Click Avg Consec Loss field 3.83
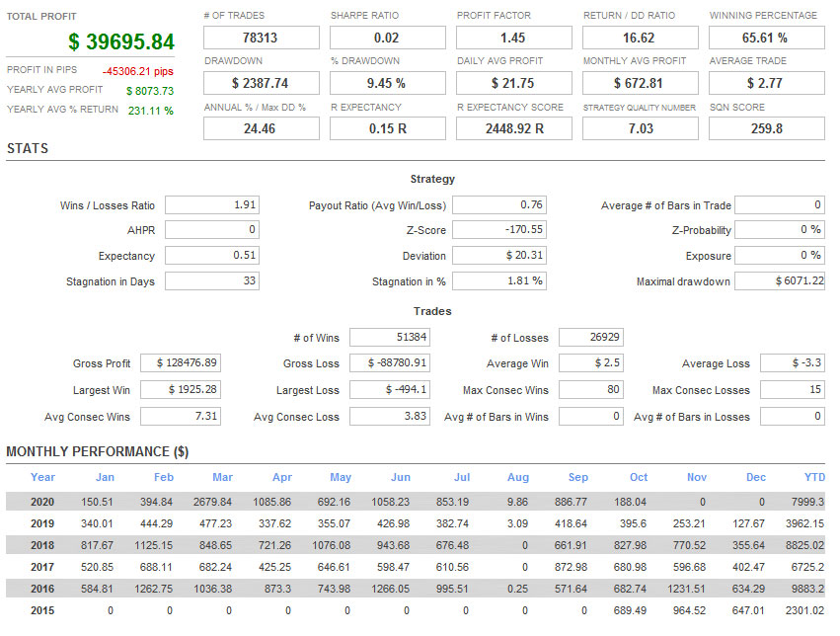Image resolution: width=840 pixels, height=636 pixels. (390, 417)
